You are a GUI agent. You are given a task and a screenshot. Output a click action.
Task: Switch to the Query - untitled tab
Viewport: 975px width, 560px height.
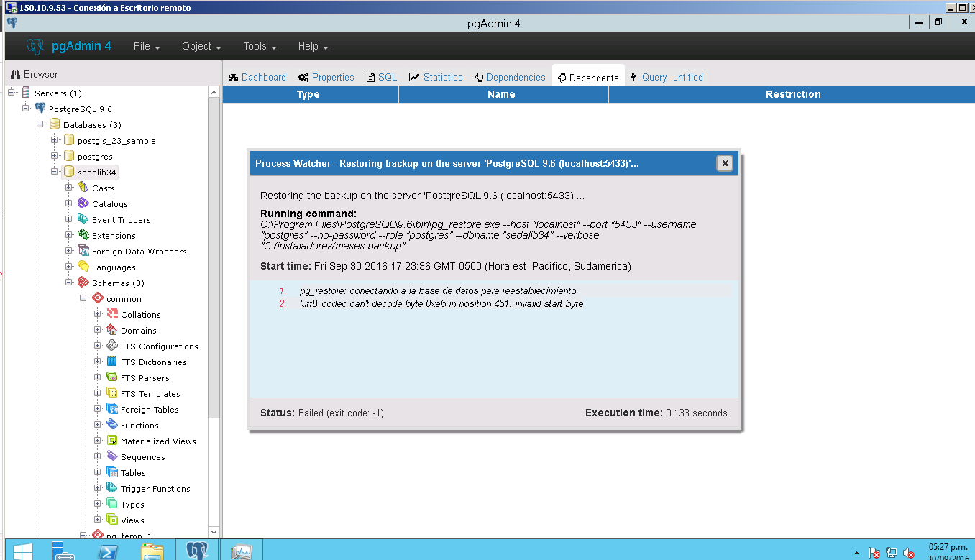pos(667,77)
